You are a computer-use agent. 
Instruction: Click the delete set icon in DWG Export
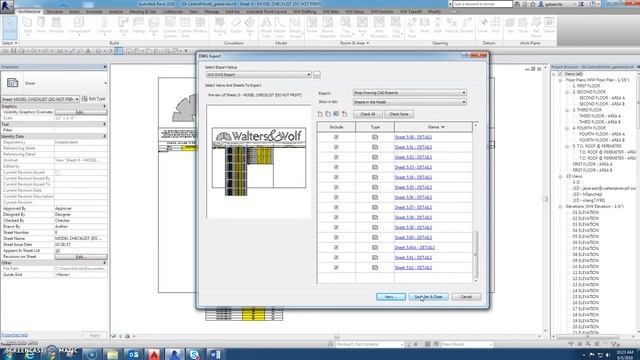(344, 114)
